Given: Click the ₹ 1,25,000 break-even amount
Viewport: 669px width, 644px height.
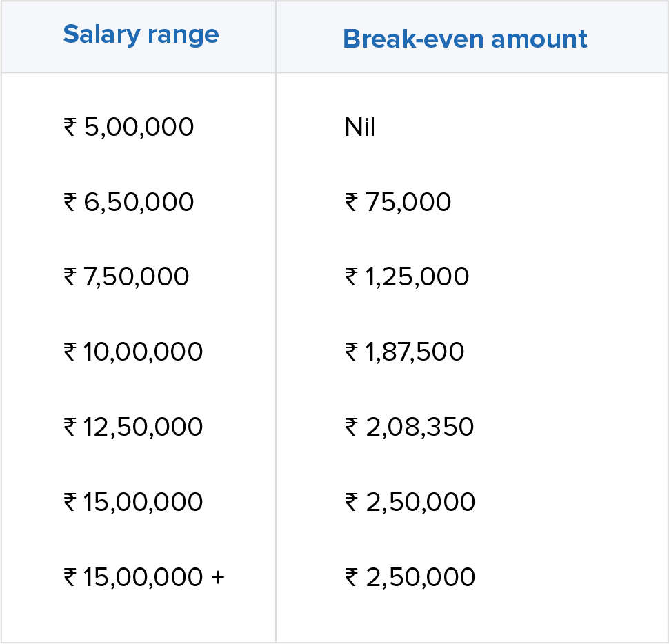Looking at the screenshot, I should (x=407, y=276).
